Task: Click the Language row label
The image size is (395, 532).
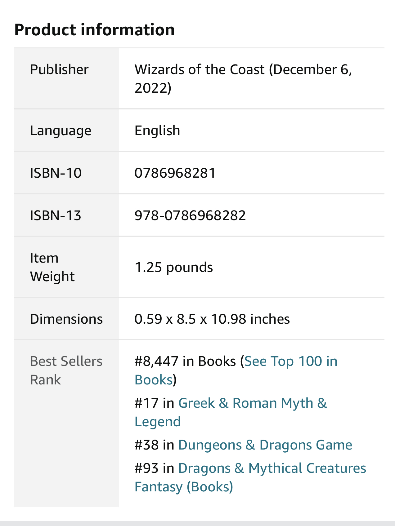Action: (61, 131)
